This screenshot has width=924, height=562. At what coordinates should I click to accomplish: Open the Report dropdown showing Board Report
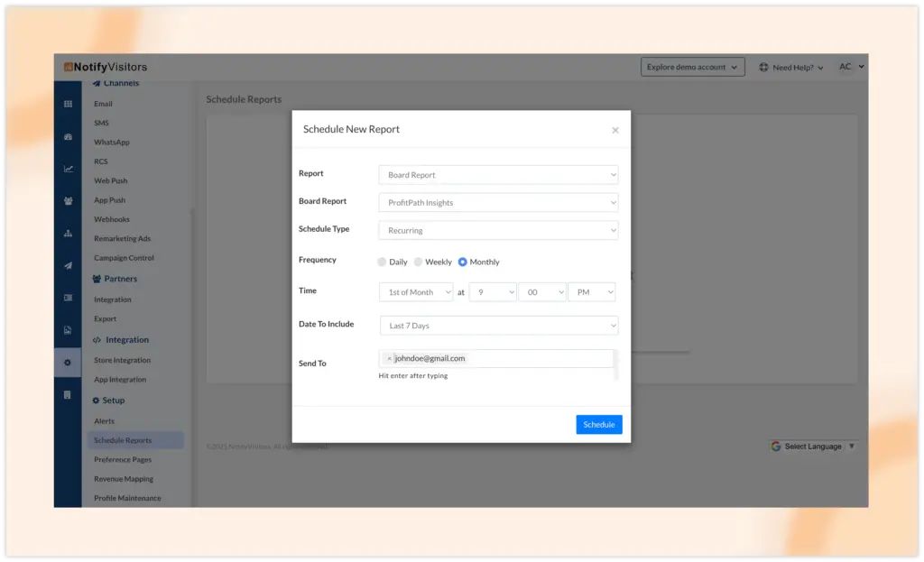[x=498, y=175]
